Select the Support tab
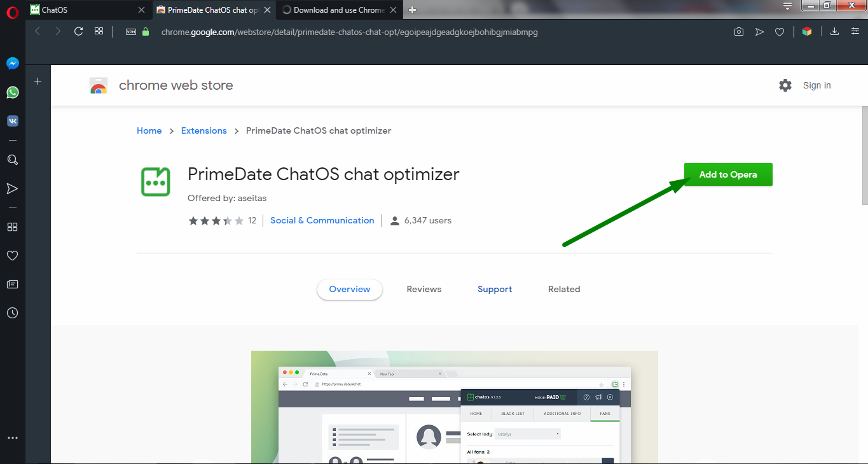Viewport: 868px width, 464px height. coord(495,289)
